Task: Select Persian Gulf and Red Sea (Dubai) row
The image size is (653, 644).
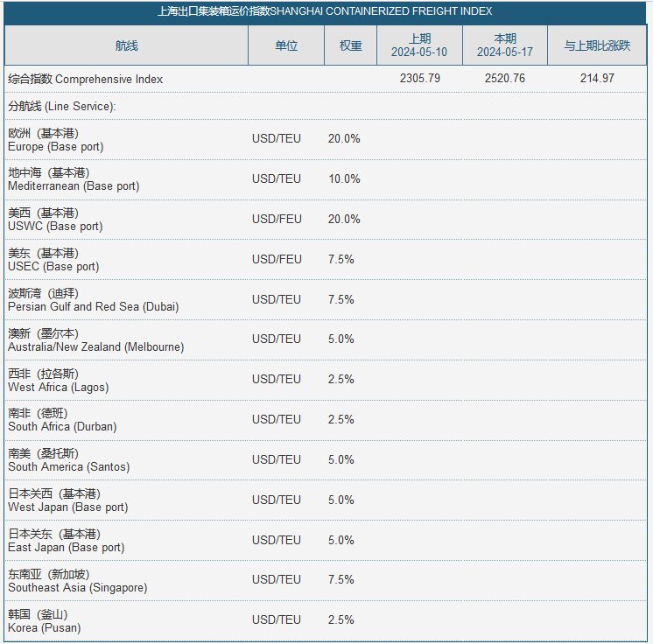Action: point(325,300)
